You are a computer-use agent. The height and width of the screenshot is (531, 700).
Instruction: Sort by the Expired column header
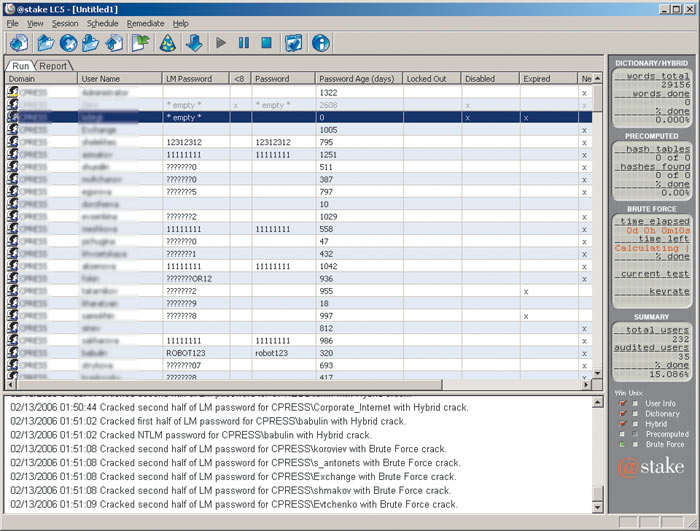point(549,79)
